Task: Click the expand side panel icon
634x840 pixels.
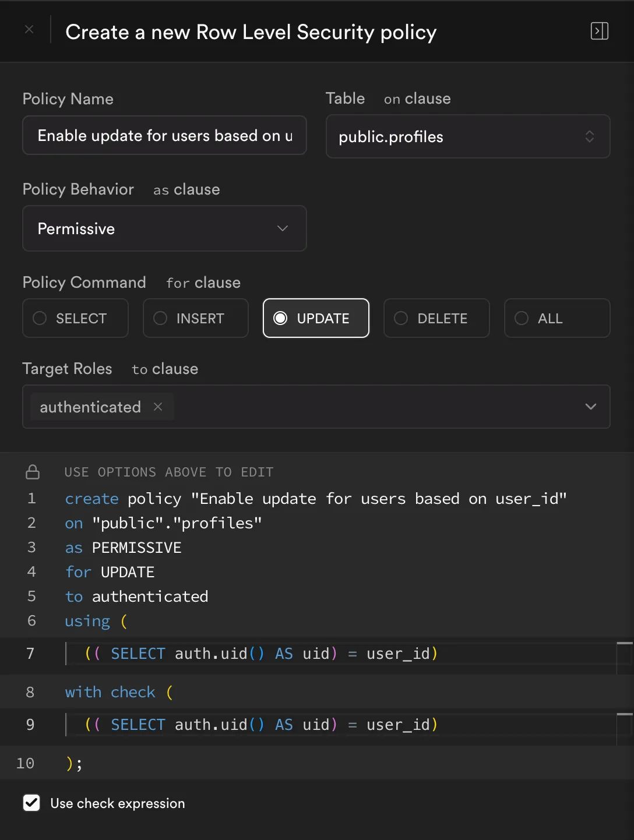Action: [x=599, y=31]
